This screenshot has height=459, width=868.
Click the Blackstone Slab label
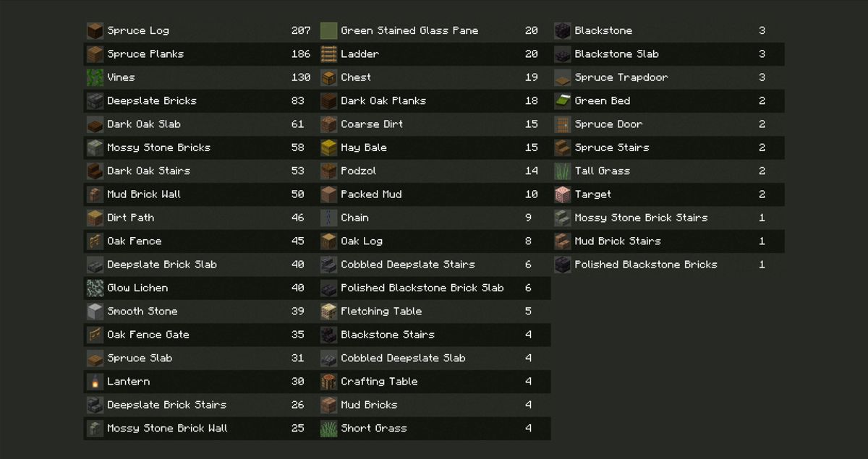[x=616, y=54]
